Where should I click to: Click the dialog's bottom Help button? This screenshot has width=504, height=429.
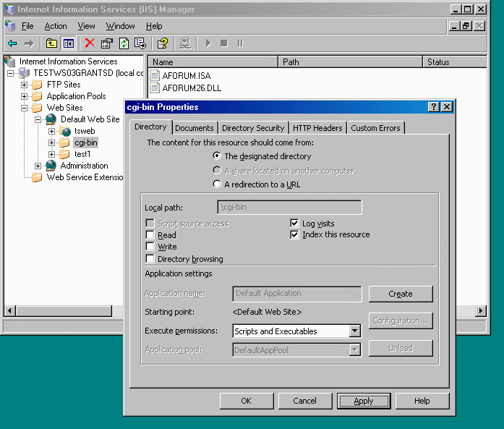(422, 401)
